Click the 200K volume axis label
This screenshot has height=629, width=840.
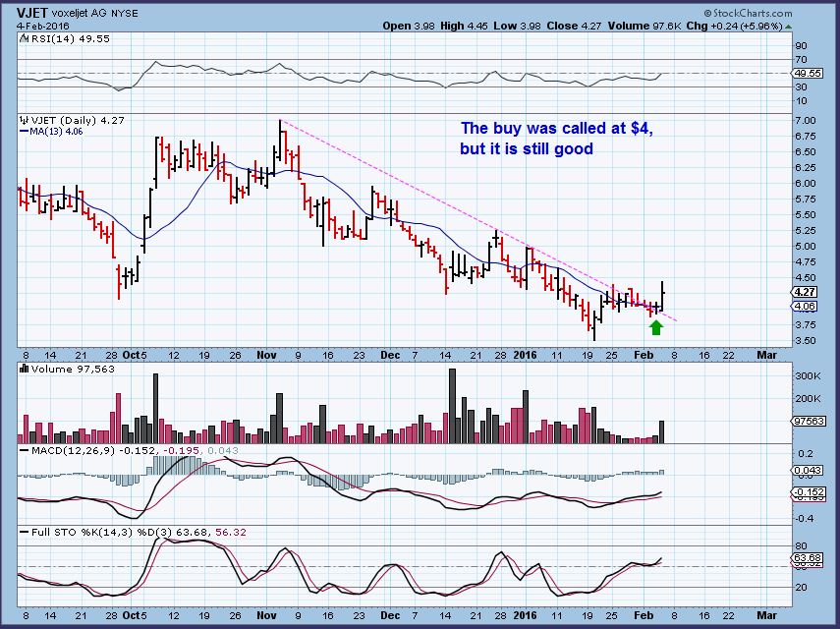(809, 399)
